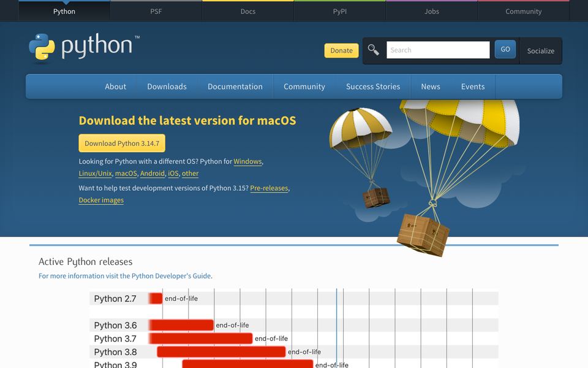Screen dimensions: 588x368
Task: Select the Community tab in top bar
Action: [x=524, y=11]
